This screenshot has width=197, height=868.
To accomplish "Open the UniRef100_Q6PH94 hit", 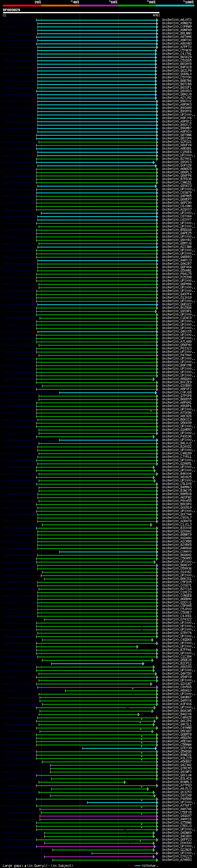I will click(x=176, y=284).
